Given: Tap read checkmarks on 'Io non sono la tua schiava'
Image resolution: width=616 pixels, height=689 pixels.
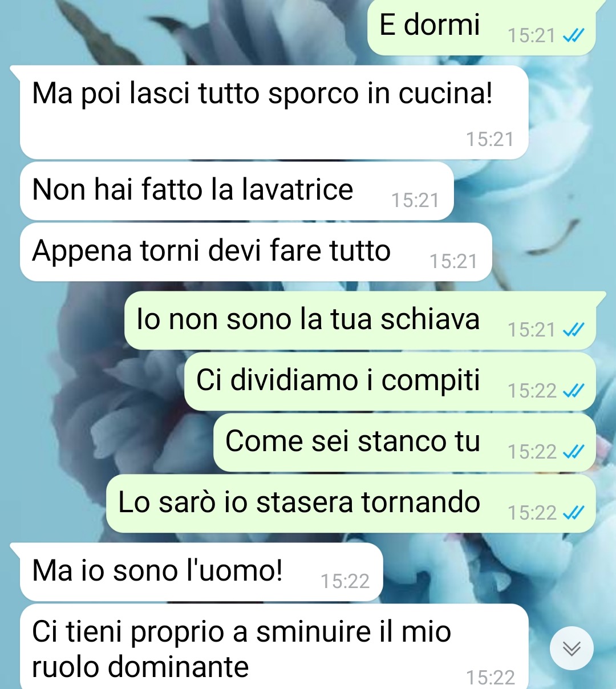Looking at the screenshot, I should coord(573,330).
